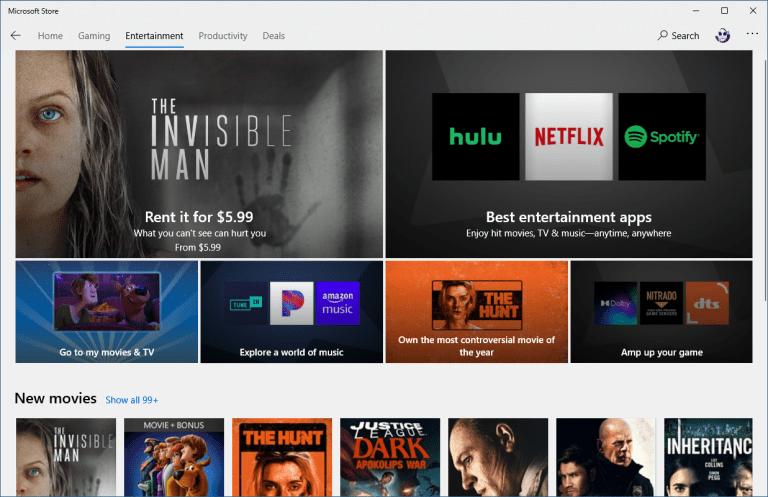Open The Hunt movie poster
The height and width of the screenshot is (497, 768).
pyautogui.click(x=282, y=457)
